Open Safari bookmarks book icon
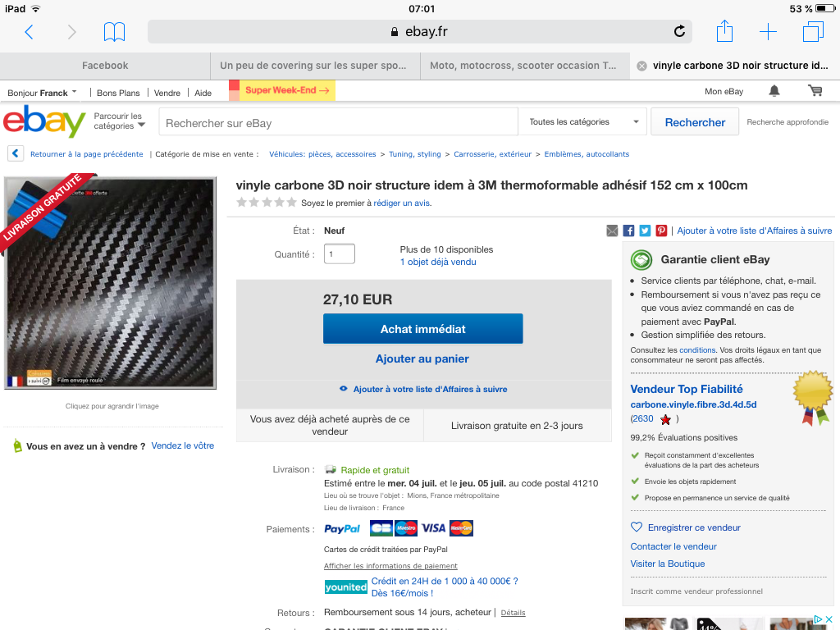Viewport: 840px width, 630px height. click(114, 32)
